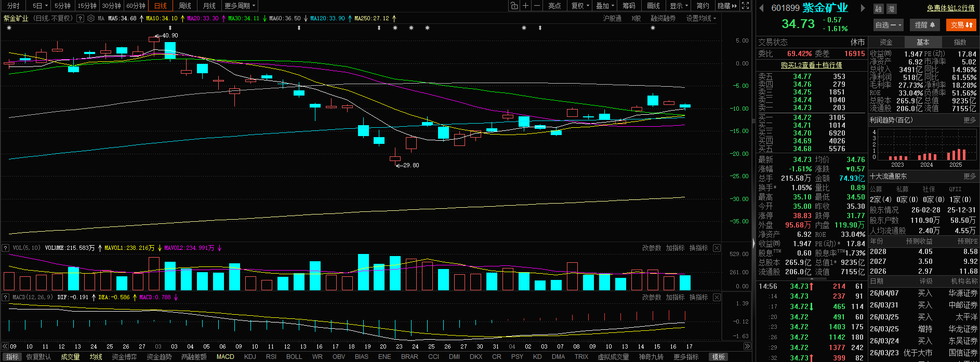Expand 利润趋势 更多 link
Screen dimensions: 980x362
pos(970,120)
